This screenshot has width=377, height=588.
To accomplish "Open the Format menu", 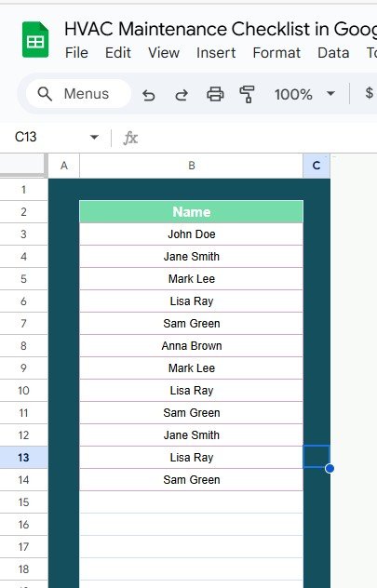I will coord(276,53).
